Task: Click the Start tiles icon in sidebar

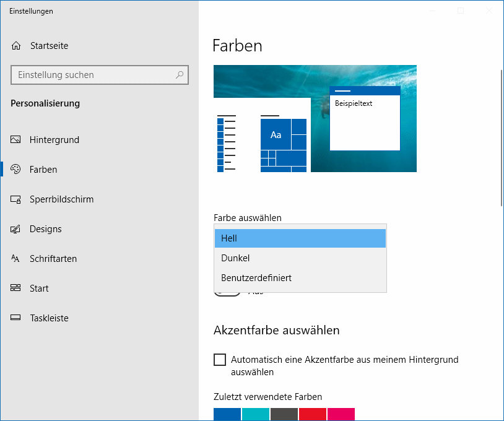Action: tap(16, 289)
